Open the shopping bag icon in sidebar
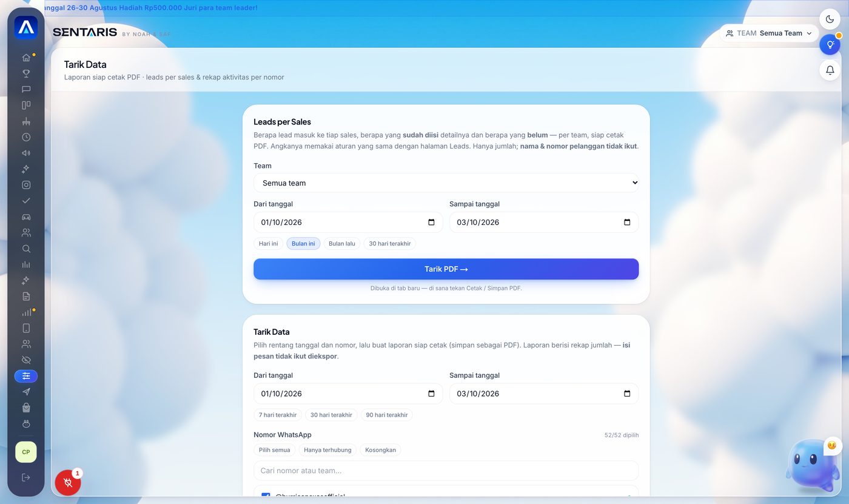Viewport: 849px width, 504px height. tap(26, 408)
